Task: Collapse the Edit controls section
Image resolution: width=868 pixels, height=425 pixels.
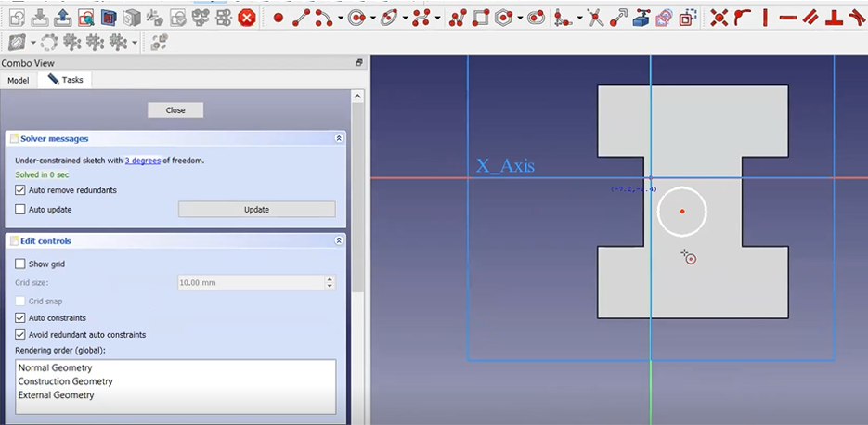Action: coord(339,241)
